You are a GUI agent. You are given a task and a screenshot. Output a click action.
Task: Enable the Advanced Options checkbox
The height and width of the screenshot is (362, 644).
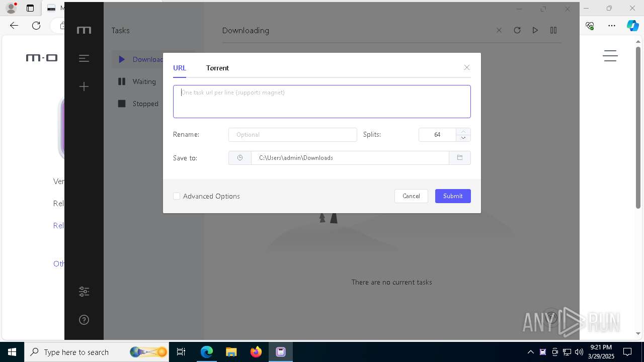177,196
